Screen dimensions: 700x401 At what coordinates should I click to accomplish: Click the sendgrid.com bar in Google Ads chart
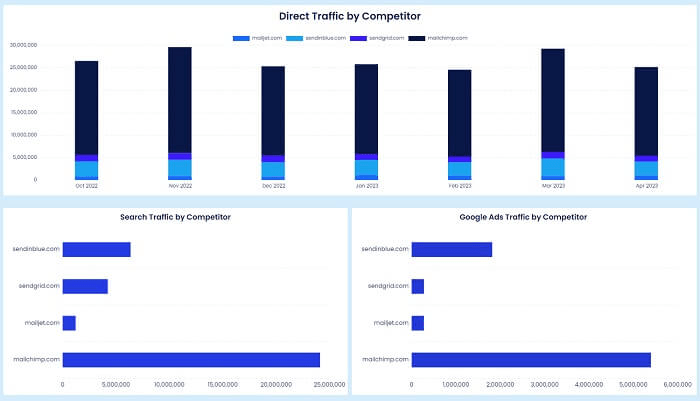point(418,286)
